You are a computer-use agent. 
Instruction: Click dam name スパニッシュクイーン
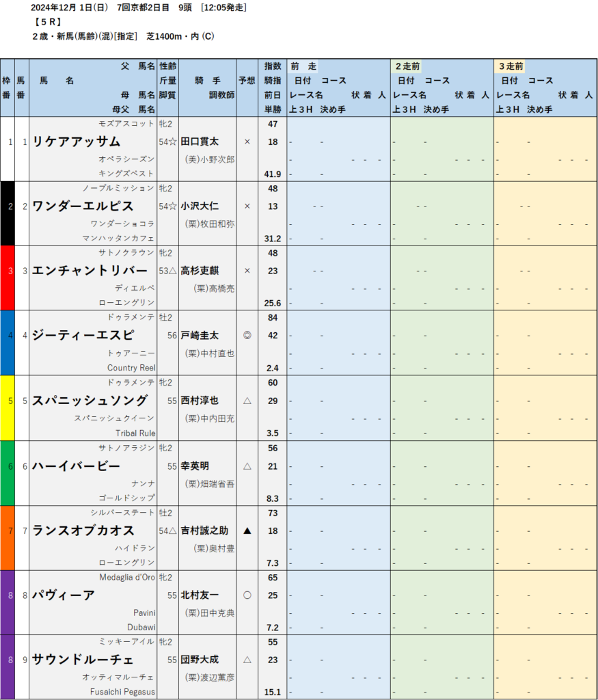pos(114,418)
